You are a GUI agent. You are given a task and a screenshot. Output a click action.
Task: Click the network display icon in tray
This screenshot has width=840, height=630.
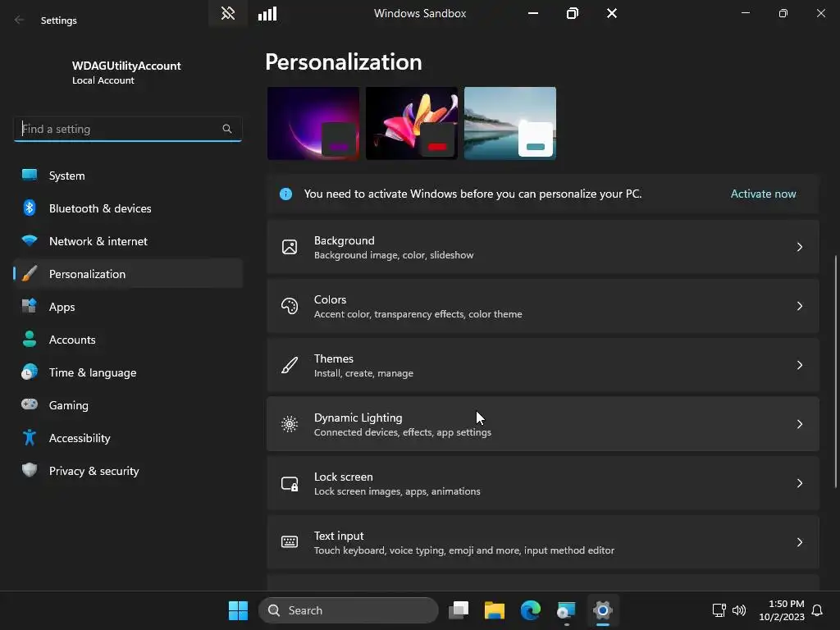pos(719,610)
